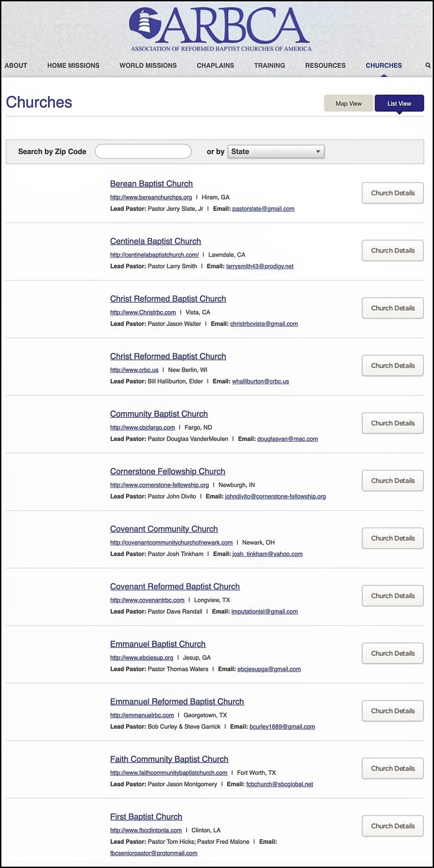Open Centinela Baptist Church title link

(x=155, y=241)
